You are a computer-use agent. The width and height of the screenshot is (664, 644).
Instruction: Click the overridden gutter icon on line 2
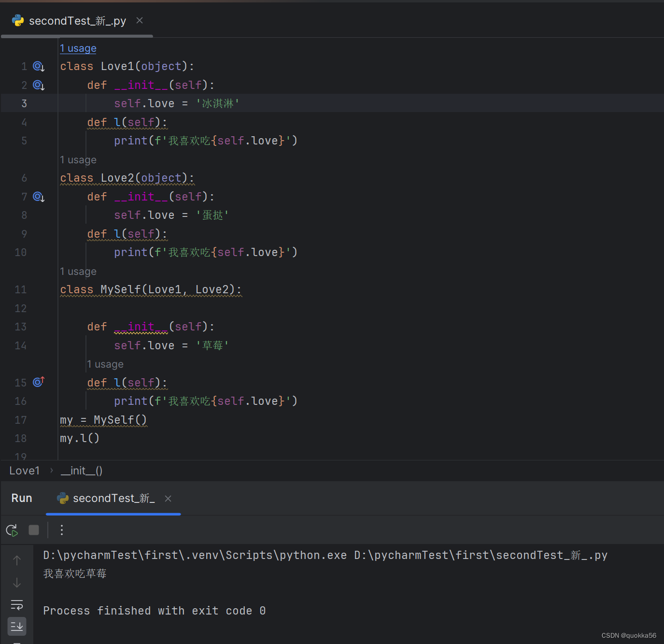coord(39,85)
